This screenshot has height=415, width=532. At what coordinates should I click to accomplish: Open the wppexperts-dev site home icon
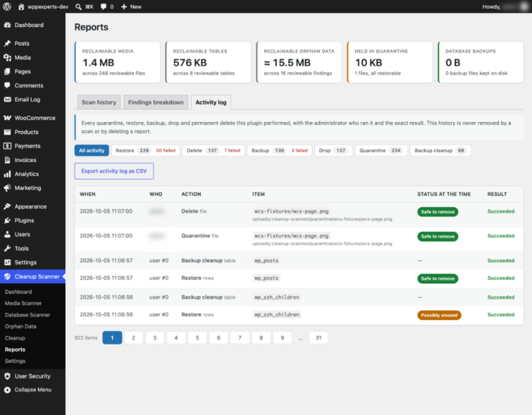pos(21,6)
